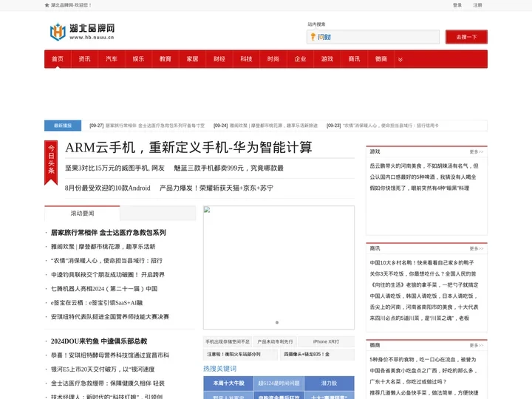Image resolution: width=532 pixels, height=399 pixels.
Task: Open article 坚果3对比15万元的威图手机
Action: click(x=115, y=168)
